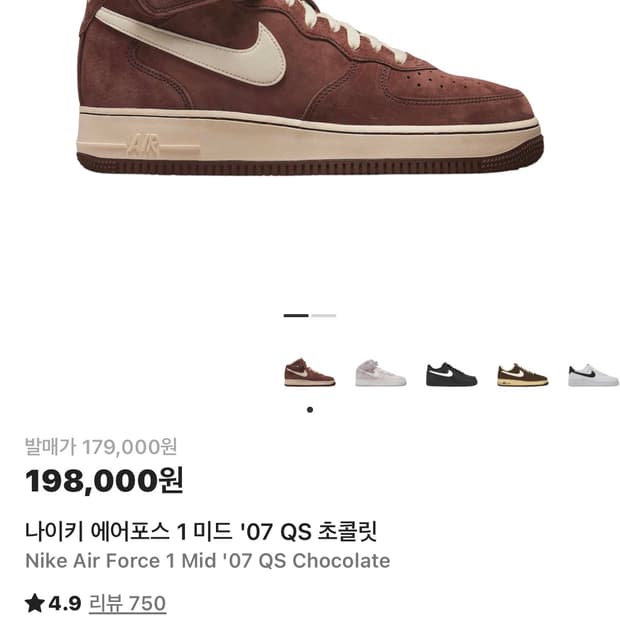
Task: Select the first dark image pagination bar
Action: click(x=296, y=315)
